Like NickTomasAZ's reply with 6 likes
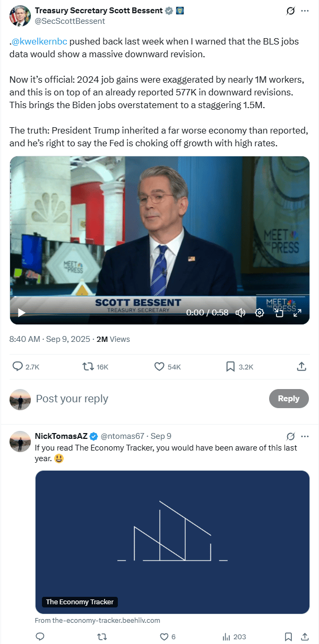Viewport: 319px width, 644px height. pos(167,637)
